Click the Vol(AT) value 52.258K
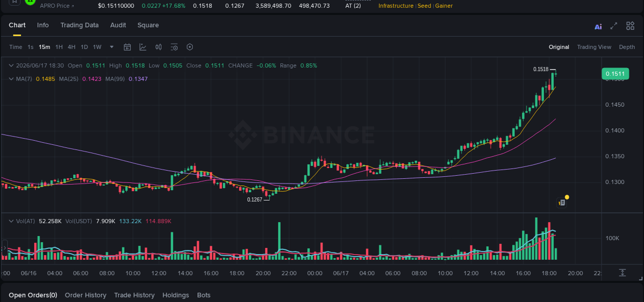 (x=50, y=221)
